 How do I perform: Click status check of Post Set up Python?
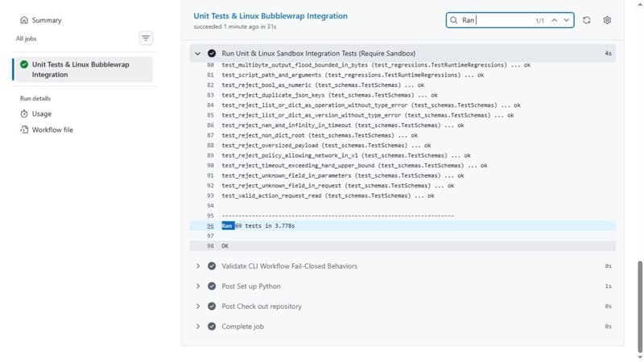click(x=212, y=286)
